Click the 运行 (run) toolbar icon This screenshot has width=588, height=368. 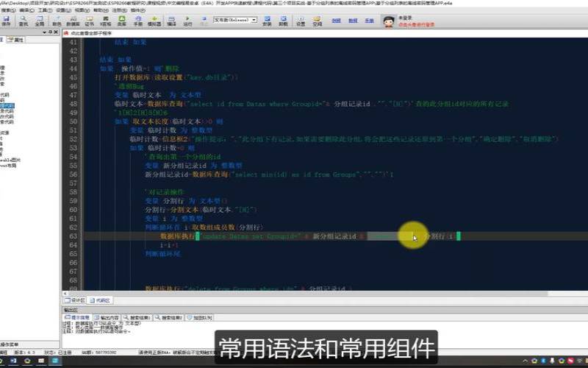[187, 21]
